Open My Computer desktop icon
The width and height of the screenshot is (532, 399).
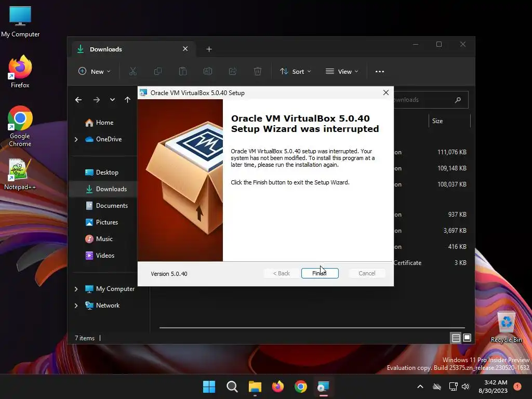[20, 22]
